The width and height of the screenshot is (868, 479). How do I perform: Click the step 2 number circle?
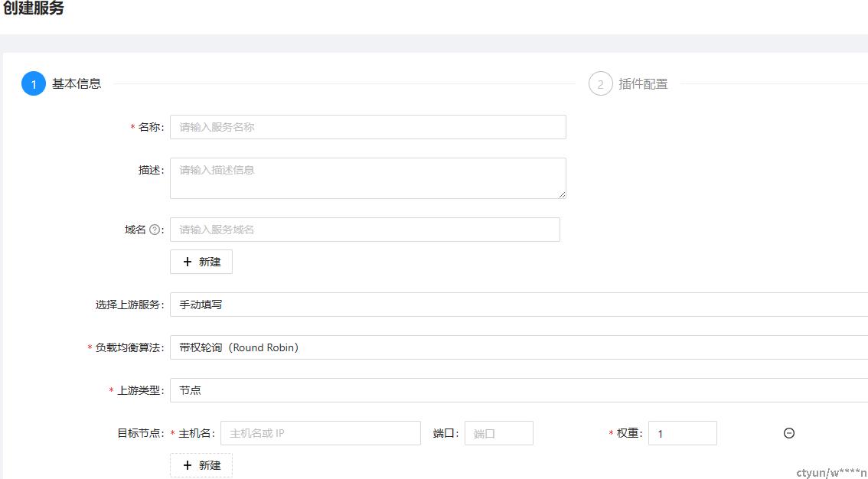click(x=601, y=84)
